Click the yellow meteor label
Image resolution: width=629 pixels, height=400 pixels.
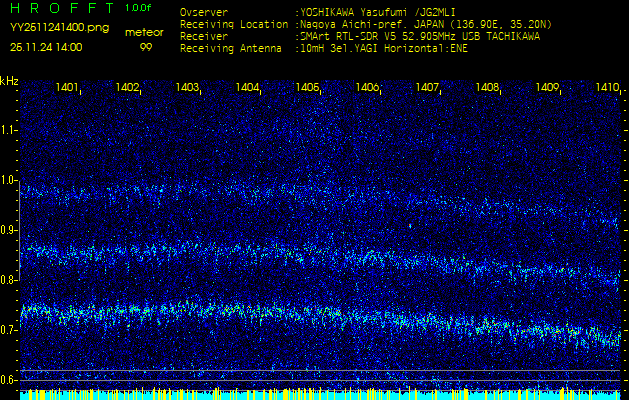coord(145,32)
